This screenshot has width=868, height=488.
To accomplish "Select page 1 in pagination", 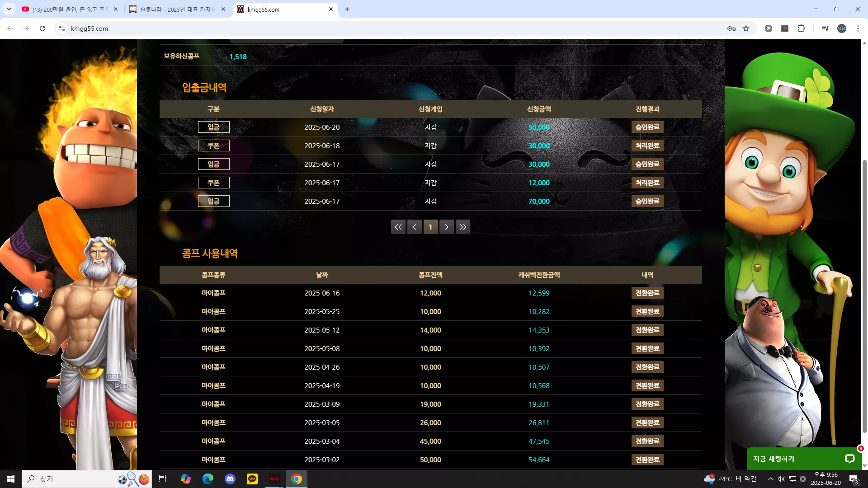I will tap(430, 227).
